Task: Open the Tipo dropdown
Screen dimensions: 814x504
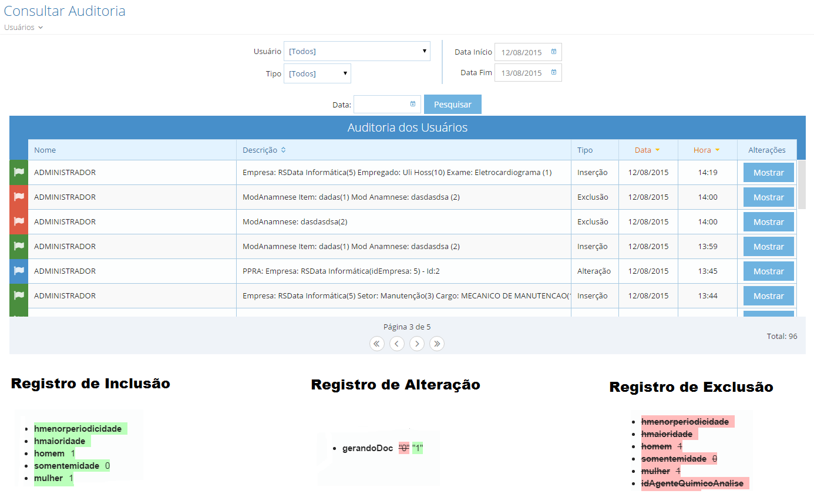Action: coord(317,73)
